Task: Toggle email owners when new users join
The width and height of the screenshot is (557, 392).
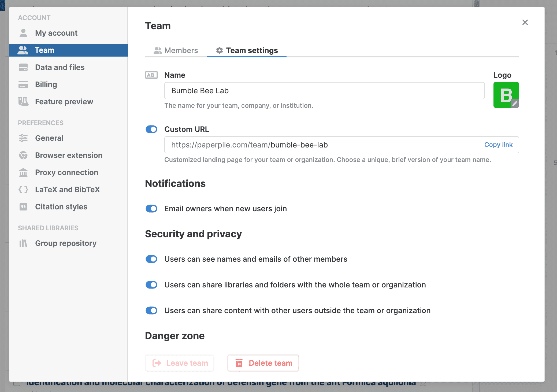Action: click(x=151, y=209)
